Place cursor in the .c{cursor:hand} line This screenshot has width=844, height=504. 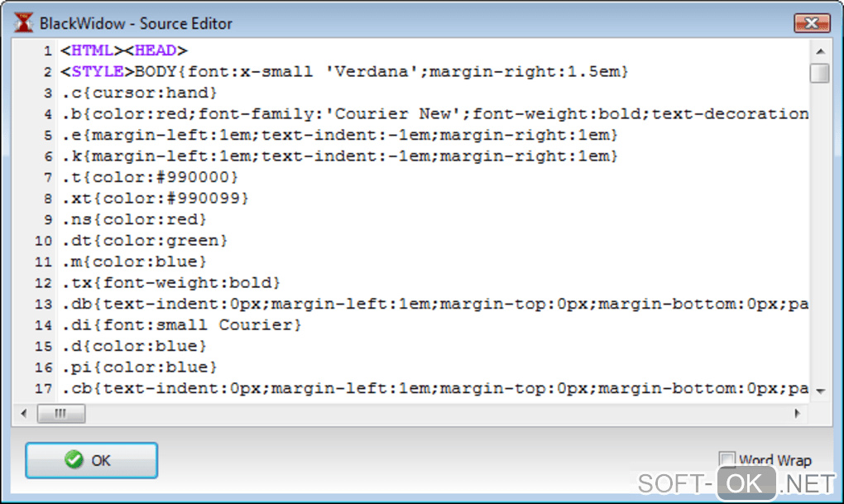tap(139, 93)
